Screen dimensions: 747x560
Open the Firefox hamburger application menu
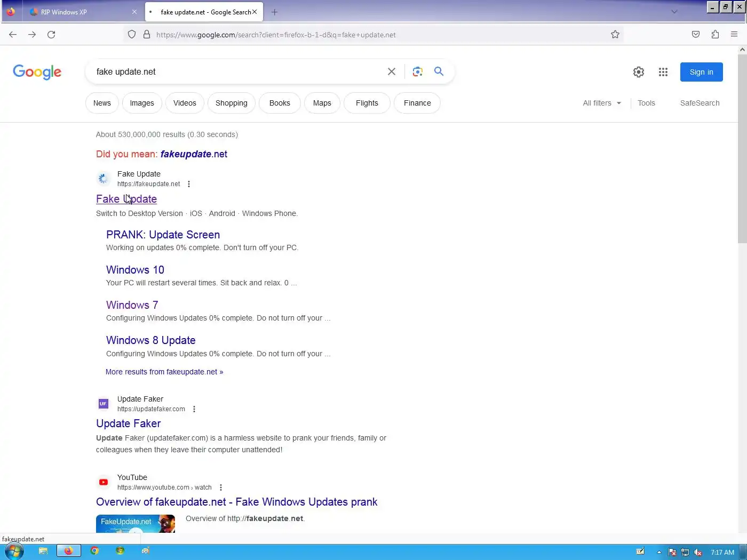tap(734, 35)
